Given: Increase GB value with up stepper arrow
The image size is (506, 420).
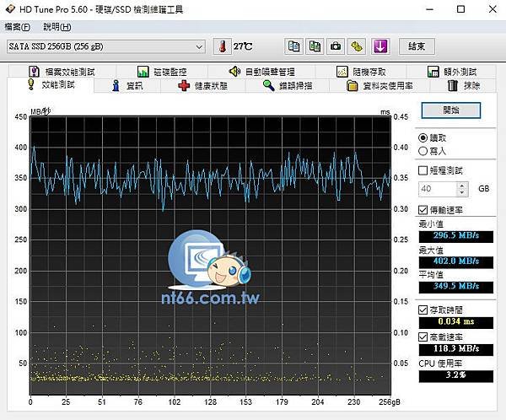Looking at the screenshot, I should coord(462,186).
